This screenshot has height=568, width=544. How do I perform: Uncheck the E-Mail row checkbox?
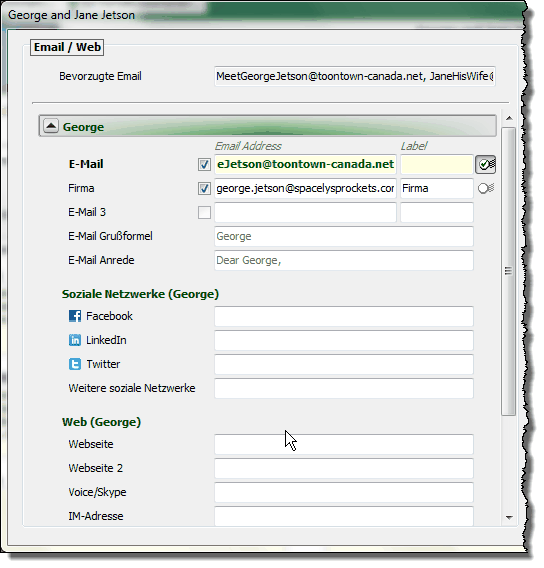click(204, 164)
